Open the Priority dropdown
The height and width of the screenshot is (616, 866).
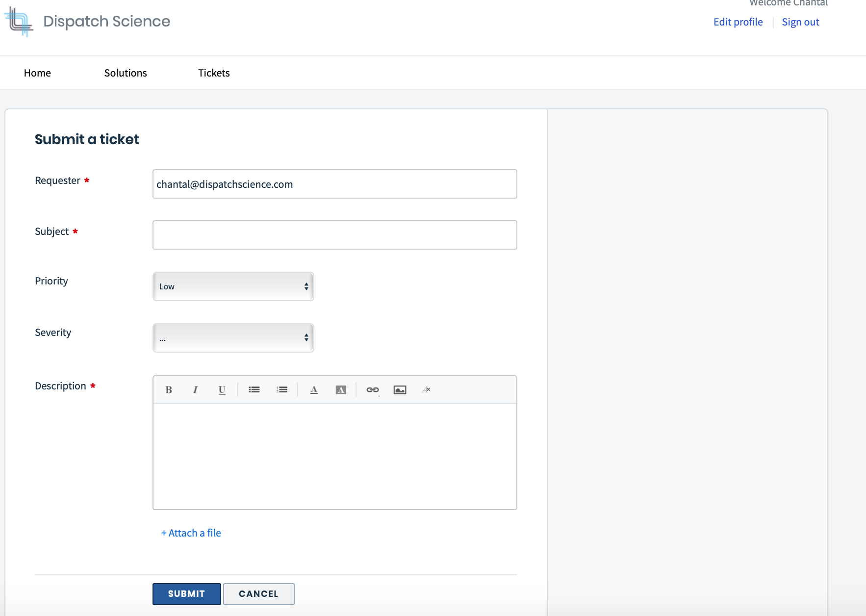233,286
